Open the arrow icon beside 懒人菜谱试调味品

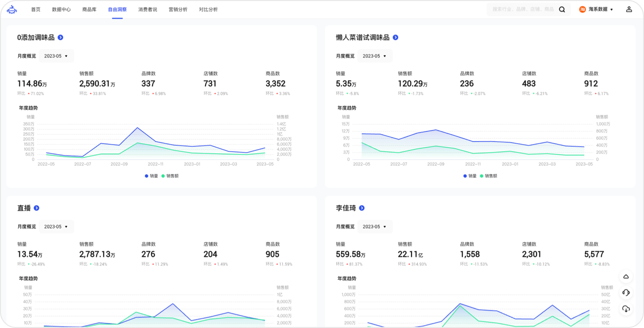pos(395,37)
